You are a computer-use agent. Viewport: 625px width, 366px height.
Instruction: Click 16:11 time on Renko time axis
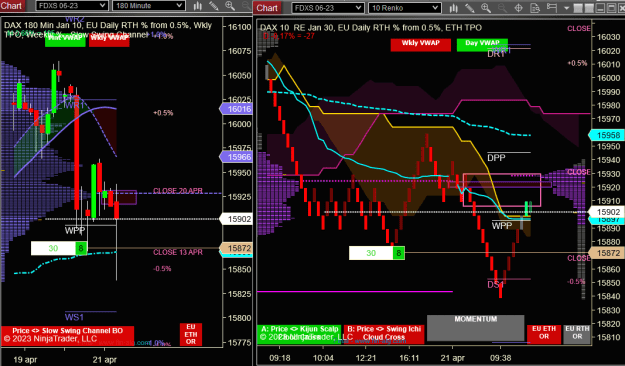[409, 358]
